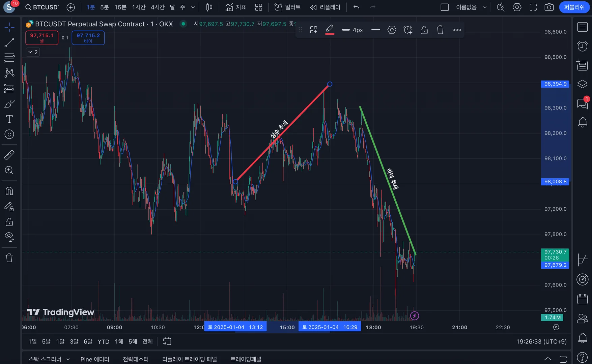Open the chats panel with unread badge
The height and width of the screenshot is (364, 592).
[583, 103]
